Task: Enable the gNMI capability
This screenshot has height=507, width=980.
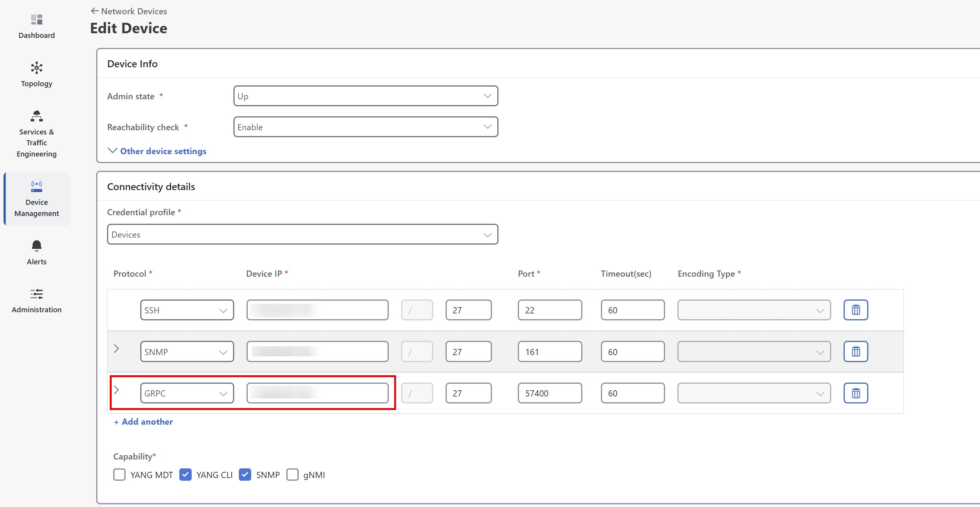Action: coord(293,475)
